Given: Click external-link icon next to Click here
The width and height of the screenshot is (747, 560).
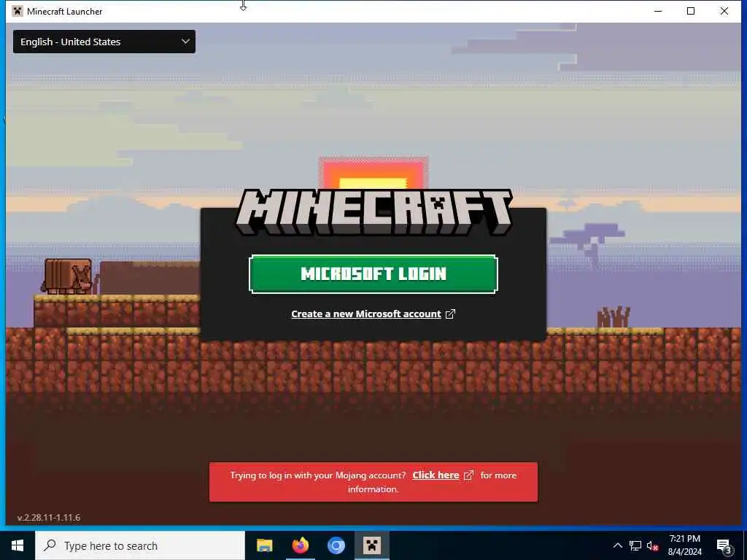Looking at the screenshot, I should click(x=469, y=475).
